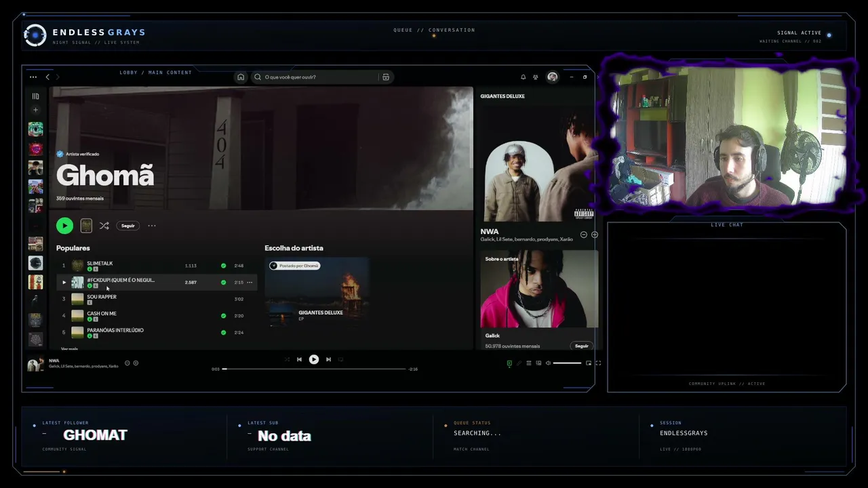
Task: Open the play queue icon
Action: pos(529,363)
